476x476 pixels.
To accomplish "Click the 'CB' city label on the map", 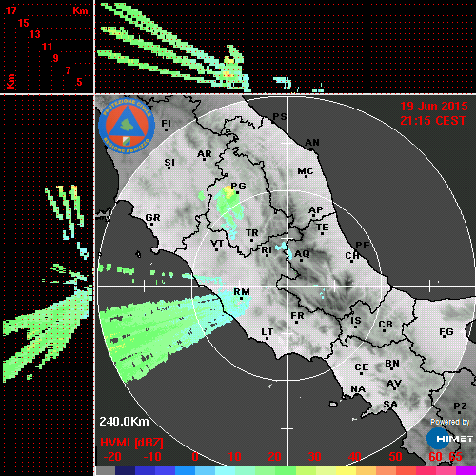I will point(386,325).
